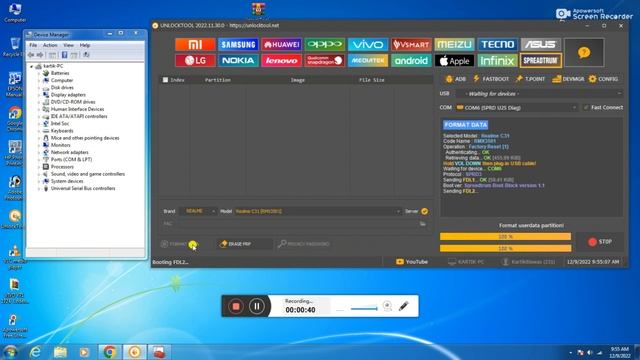Expand Disk drives in Device Manager
640x360 pixels.
coord(39,87)
